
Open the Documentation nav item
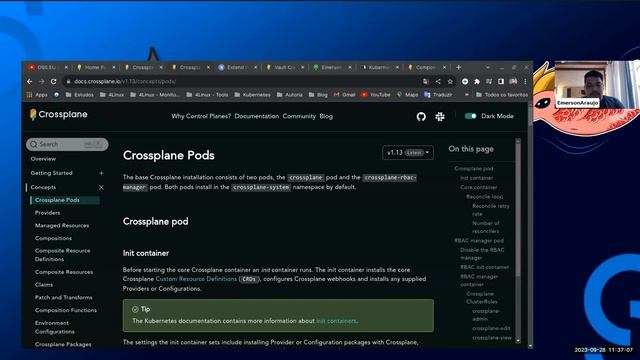pyautogui.click(x=257, y=116)
